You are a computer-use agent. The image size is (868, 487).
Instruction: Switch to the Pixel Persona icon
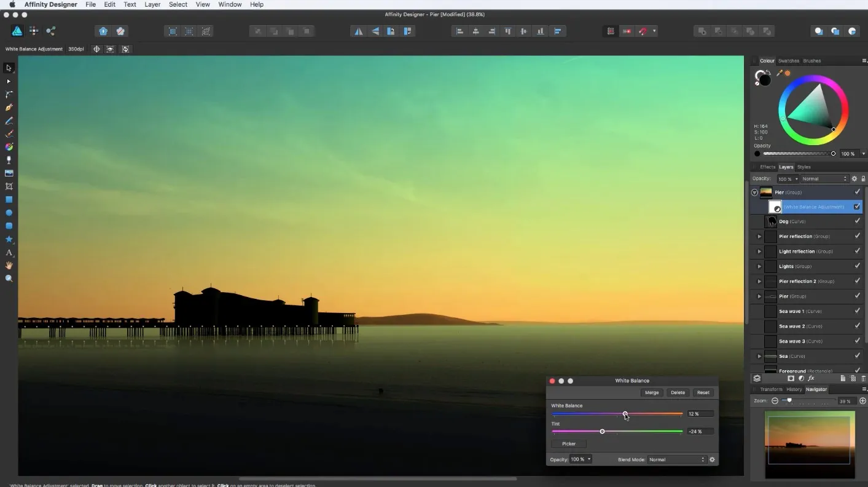pos(34,31)
